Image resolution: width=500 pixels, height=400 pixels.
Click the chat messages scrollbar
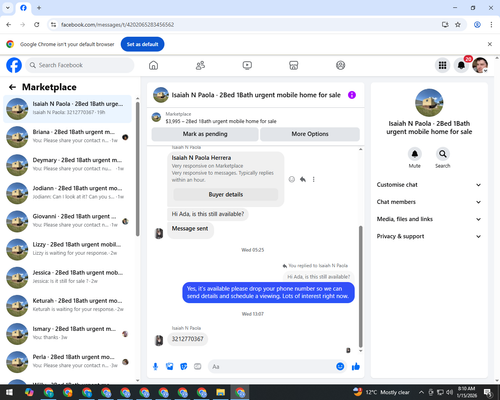(x=360, y=287)
